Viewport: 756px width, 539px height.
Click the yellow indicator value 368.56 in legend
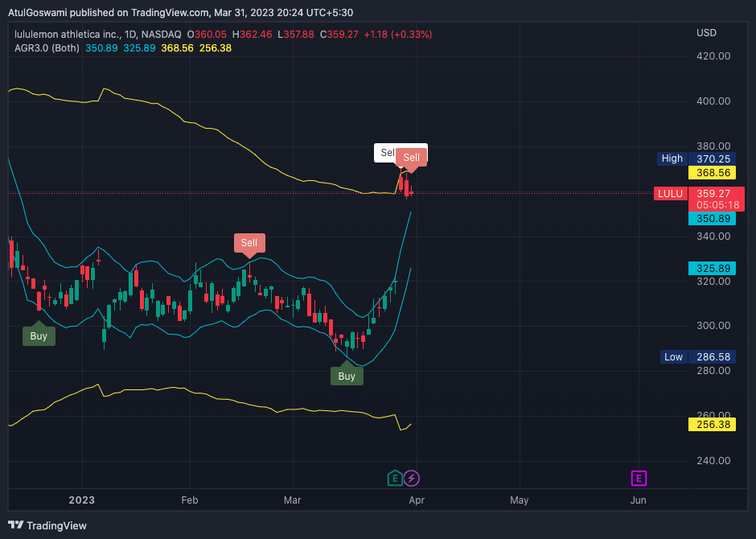point(178,48)
